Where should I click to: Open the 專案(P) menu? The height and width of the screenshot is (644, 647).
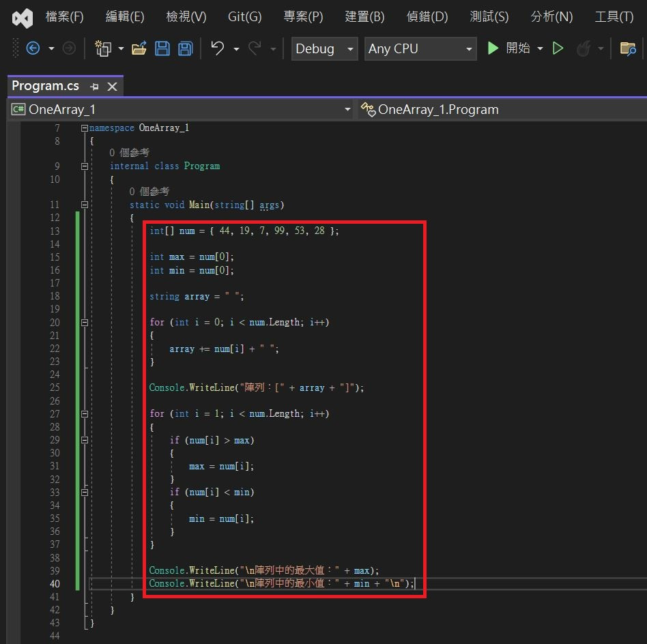[x=303, y=17]
